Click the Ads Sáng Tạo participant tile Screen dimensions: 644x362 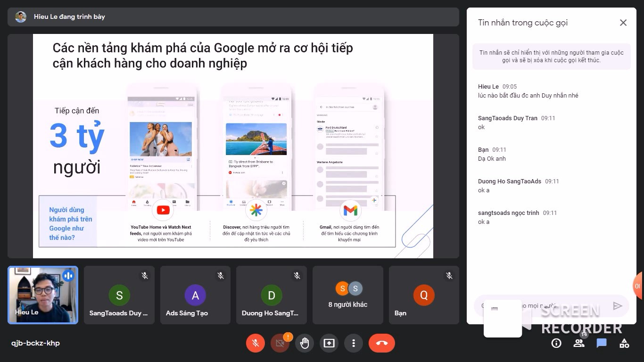(x=195, y=295)
